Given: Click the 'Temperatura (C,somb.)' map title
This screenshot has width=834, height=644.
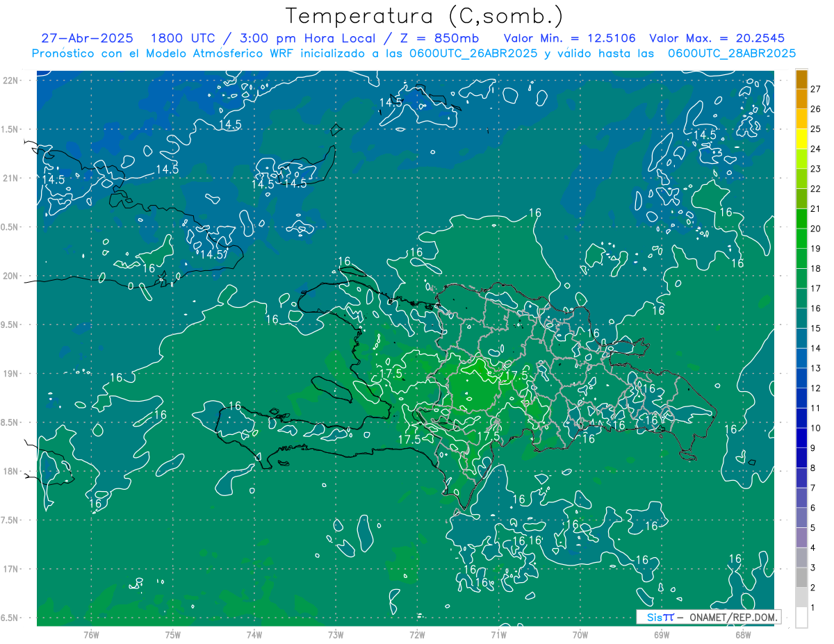Looking at the screenshot, I should [x=424, y=15].
